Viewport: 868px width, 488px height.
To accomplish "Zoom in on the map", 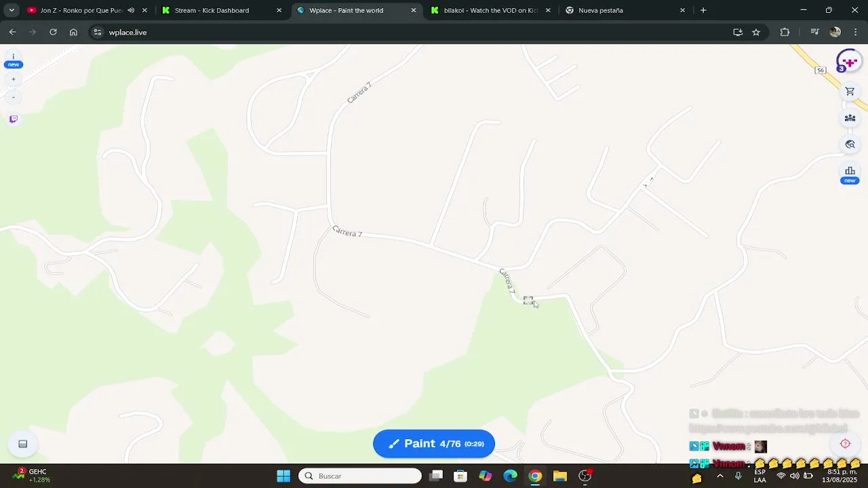I will (x=13, y=79).
